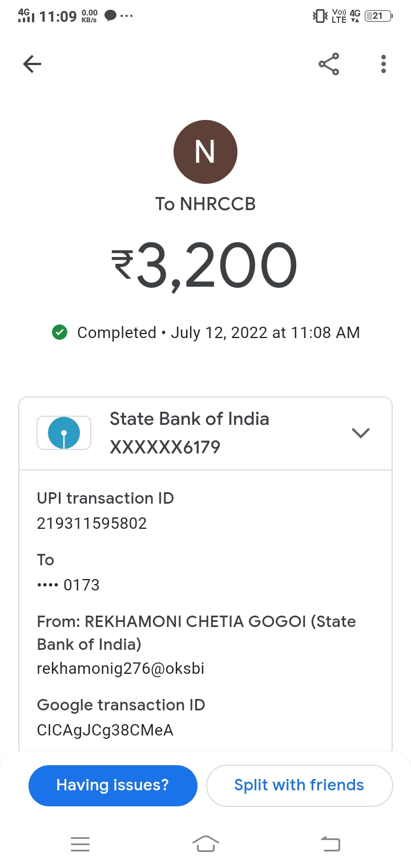This screenshot has width=411, height=868.
Task: Collapse the State Bank of India details chevron
Action: [x=361, y=433]
